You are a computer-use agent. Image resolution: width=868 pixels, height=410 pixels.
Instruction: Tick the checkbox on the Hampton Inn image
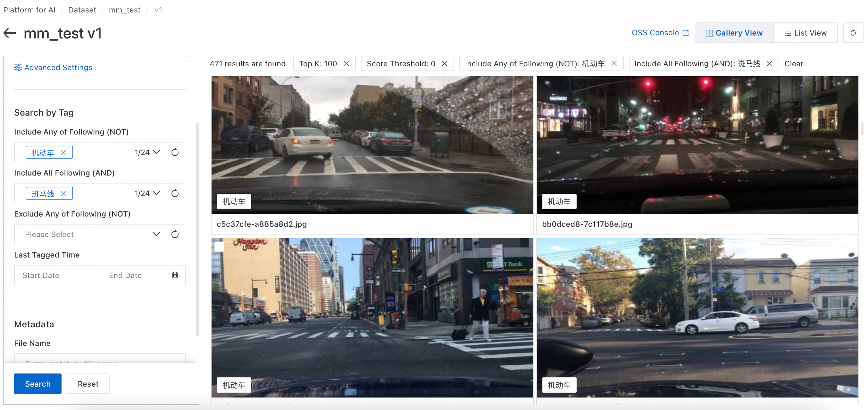[x=219, y=247]
